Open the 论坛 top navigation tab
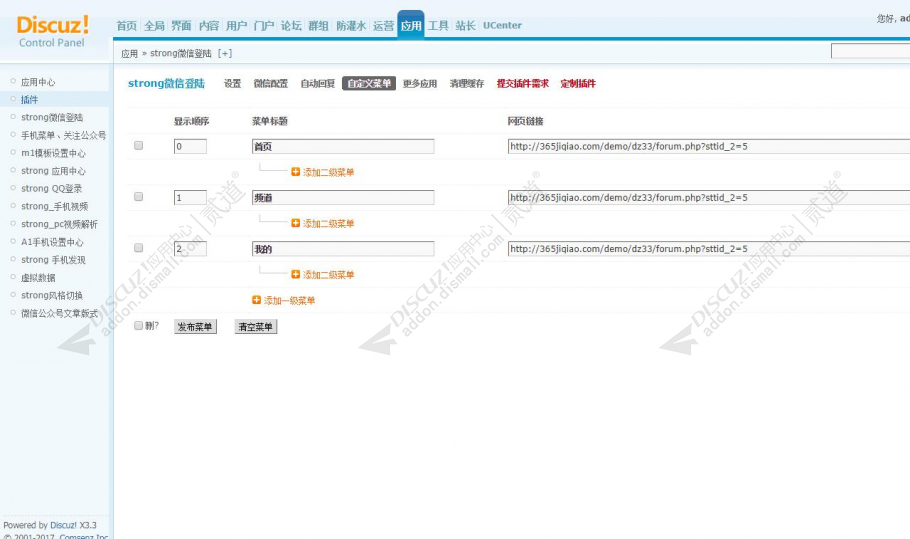This screenshot has height=539, width=910. tap(291, 26)
